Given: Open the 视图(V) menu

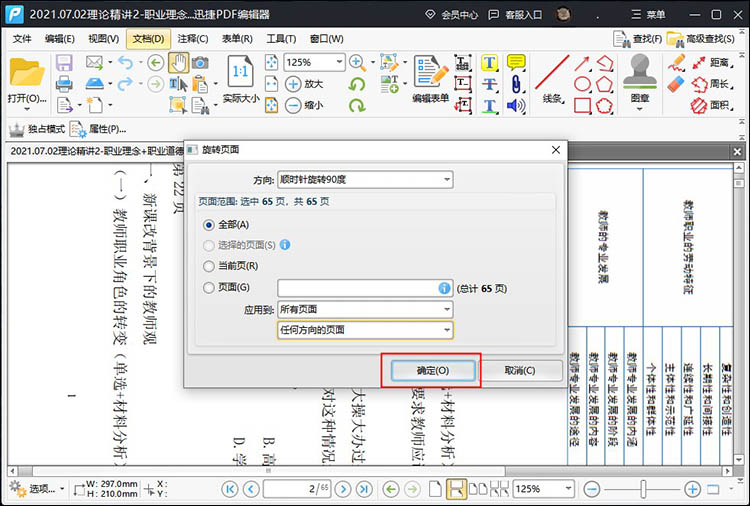Looking at the screenshot, I should click(103, 39).
